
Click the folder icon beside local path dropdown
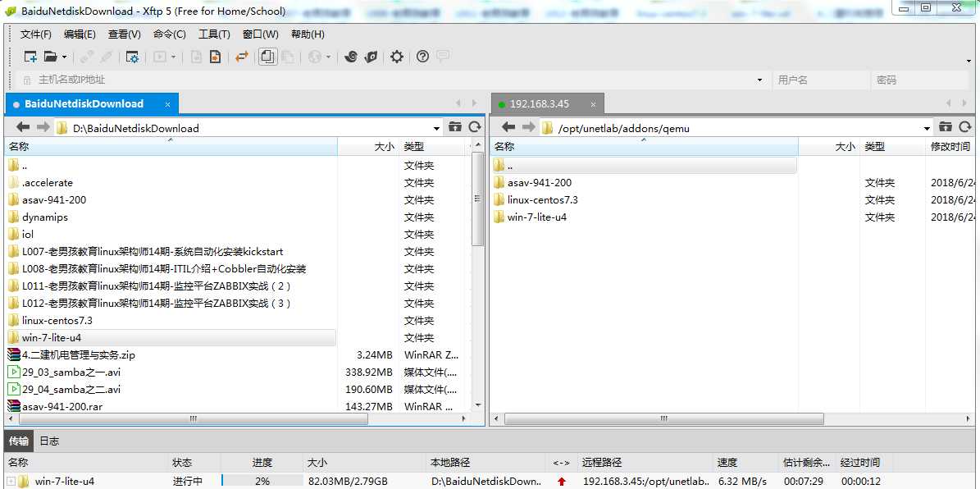click(x=455, y=127)
